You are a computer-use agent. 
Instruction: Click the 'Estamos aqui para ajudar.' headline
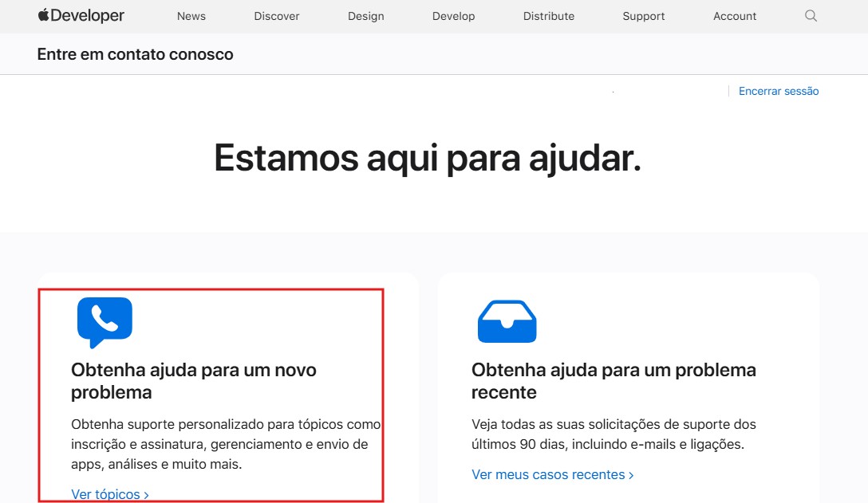tap(428, 158)
